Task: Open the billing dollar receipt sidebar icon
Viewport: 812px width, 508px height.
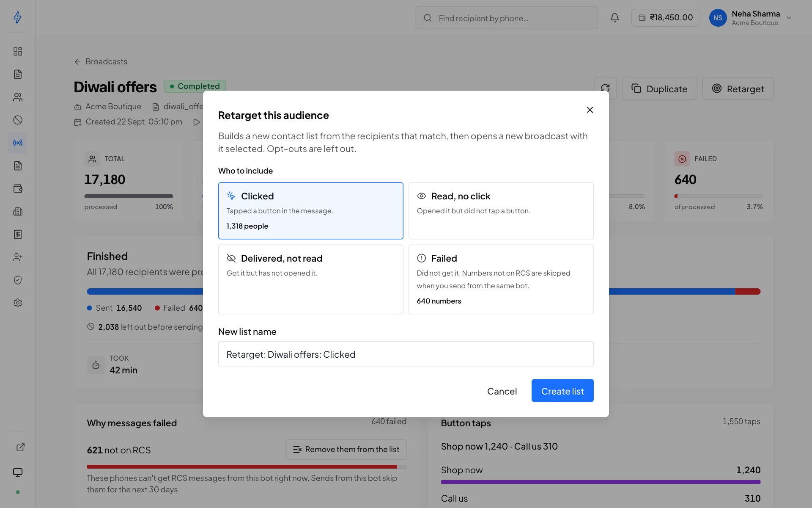Action: pyautogui.click(x=17, y=234)
